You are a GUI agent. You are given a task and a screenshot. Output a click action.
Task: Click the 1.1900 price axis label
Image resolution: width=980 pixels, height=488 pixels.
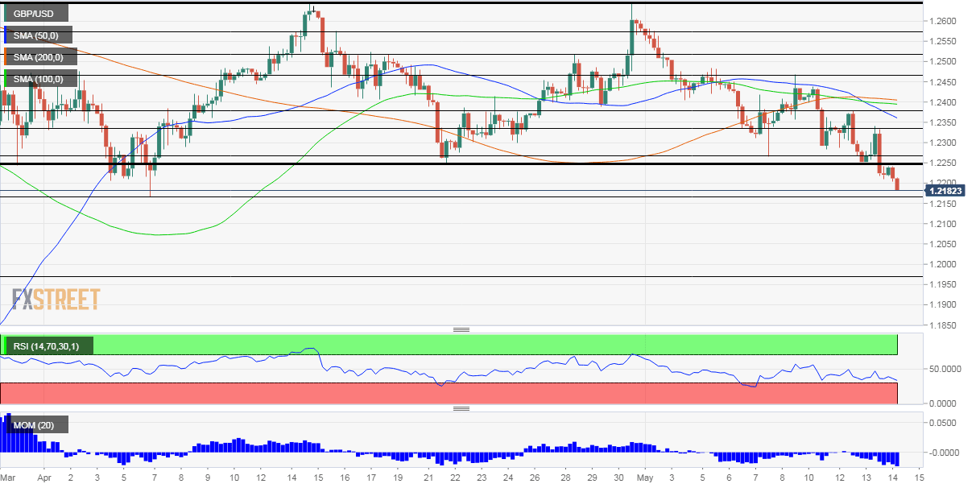click(943, 305)
